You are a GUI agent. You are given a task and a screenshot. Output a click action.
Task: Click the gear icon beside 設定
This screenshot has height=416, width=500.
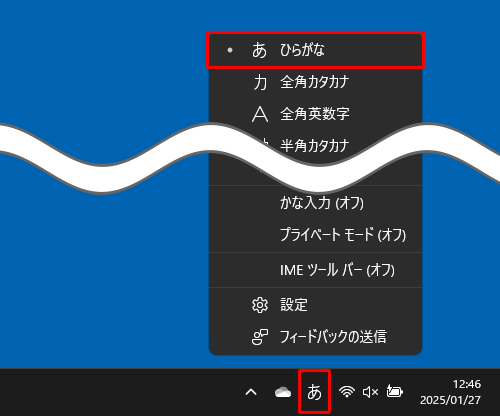click(260, 305)
